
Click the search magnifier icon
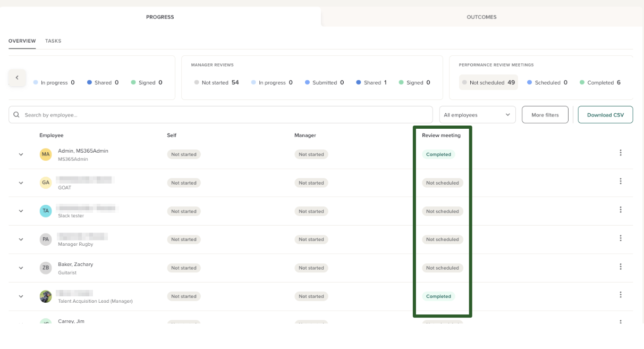pyautogui.click(x=16, y=115)
